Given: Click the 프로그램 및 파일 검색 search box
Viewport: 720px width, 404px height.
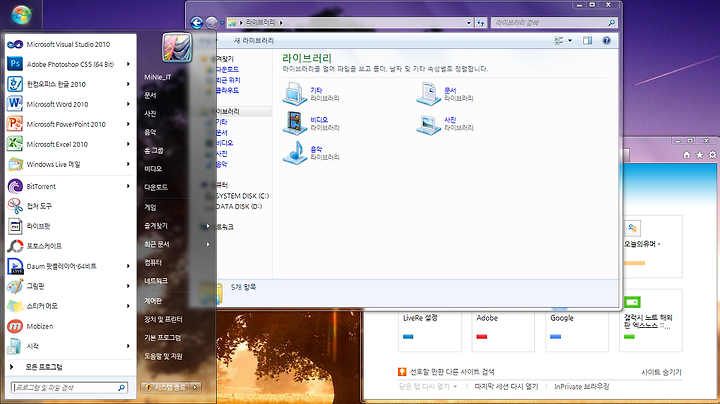Looking at the screenshot, I should point(69,388).
